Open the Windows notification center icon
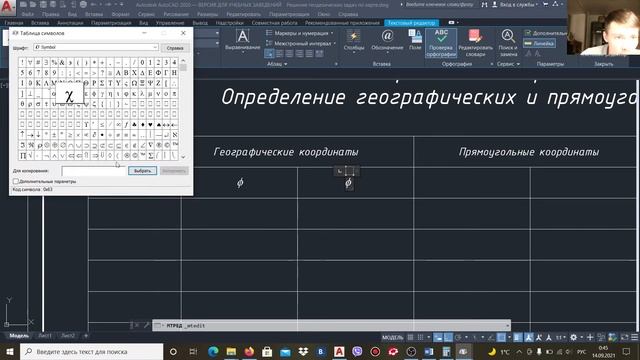The image size is (640, 360). 626,351
